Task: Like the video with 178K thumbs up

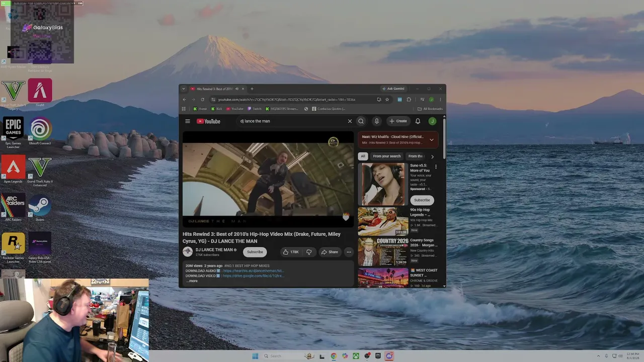Action: click(291, 252)
